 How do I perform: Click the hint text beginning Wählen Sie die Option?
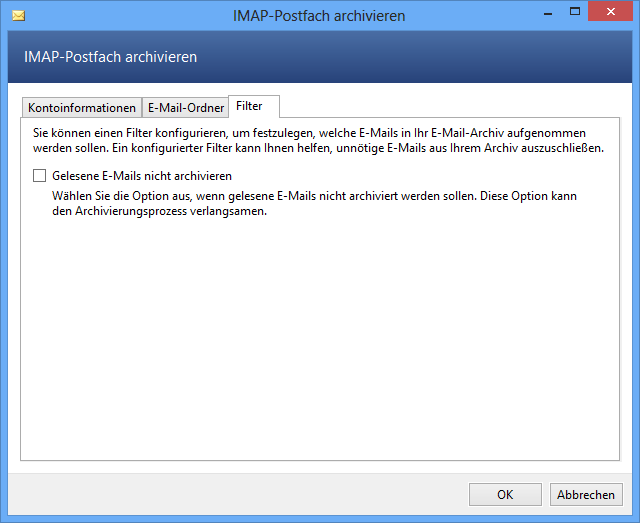click(314, 203)
